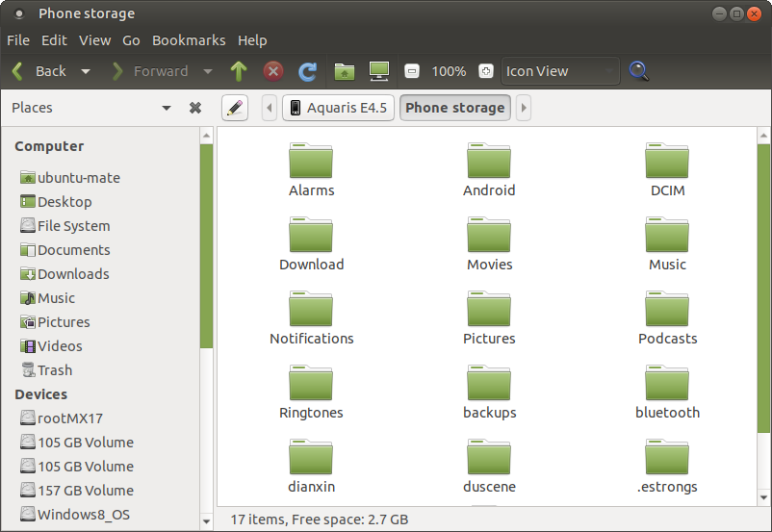The image size is (772, 532).
Task: Click the Aquaris E4.5 path button
Action: (x=338, y=108)
